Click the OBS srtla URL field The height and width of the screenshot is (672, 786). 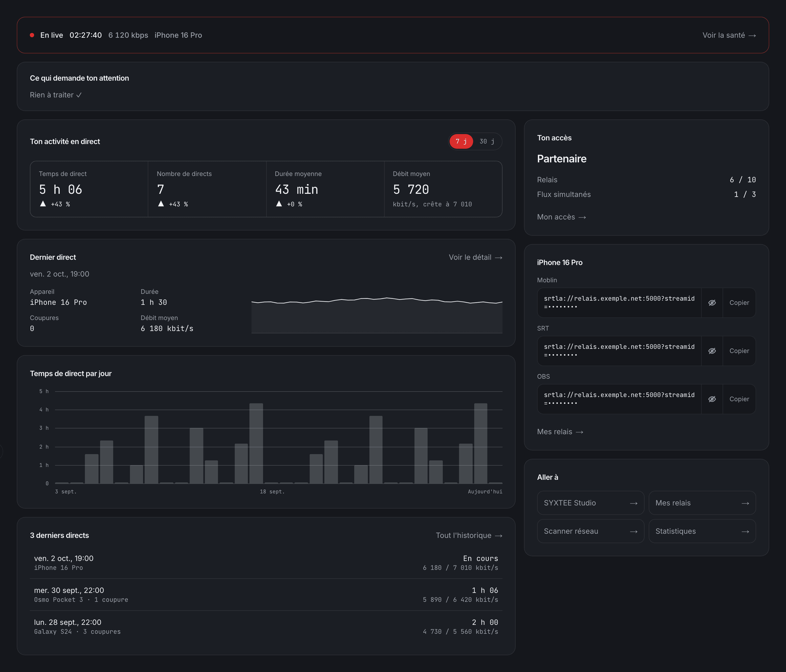pos(619,399)
